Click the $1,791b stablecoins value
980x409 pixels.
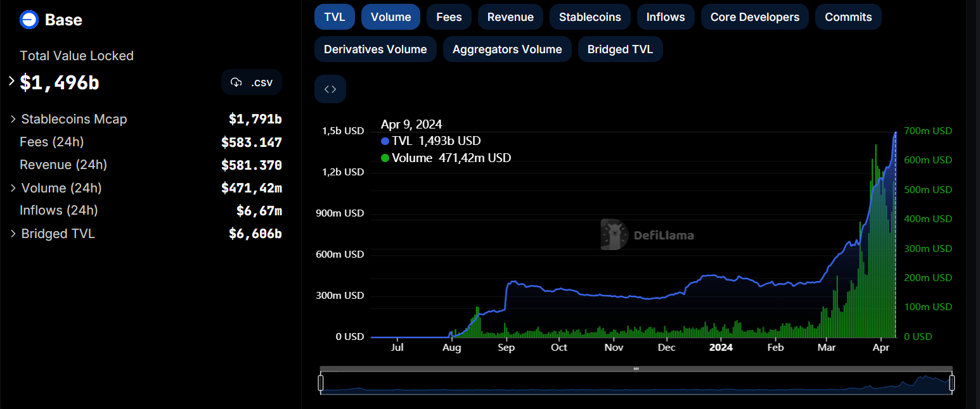click(255, 119)
